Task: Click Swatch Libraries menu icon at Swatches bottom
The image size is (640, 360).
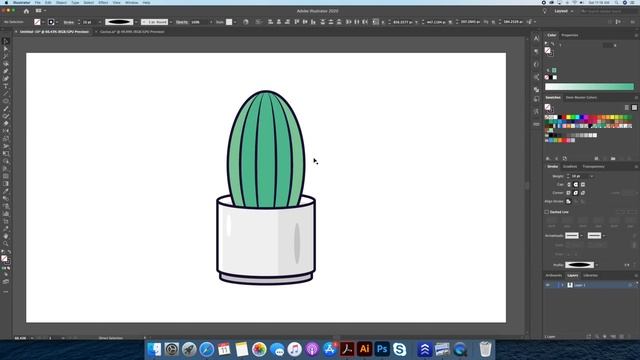Action: click(x=548, y=158)
